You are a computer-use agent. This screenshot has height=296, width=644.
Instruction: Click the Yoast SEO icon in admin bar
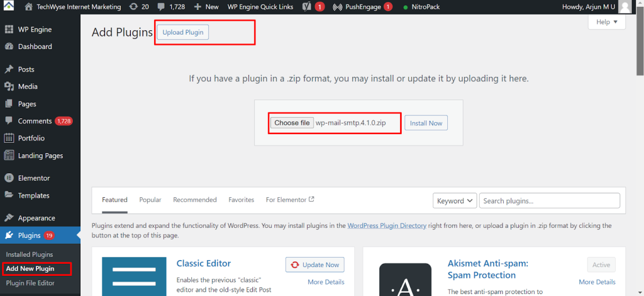(307, 7)
